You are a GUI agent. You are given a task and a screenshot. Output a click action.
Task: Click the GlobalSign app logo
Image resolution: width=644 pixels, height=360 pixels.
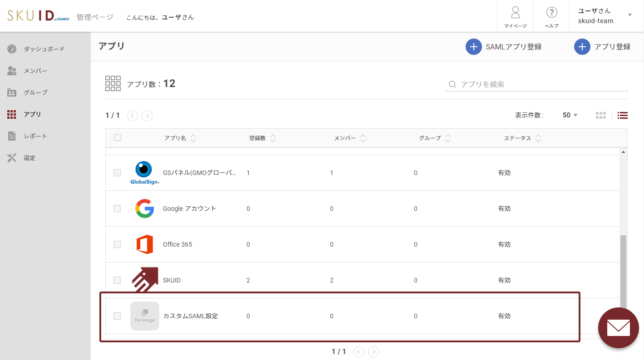(x=144, y=173)
